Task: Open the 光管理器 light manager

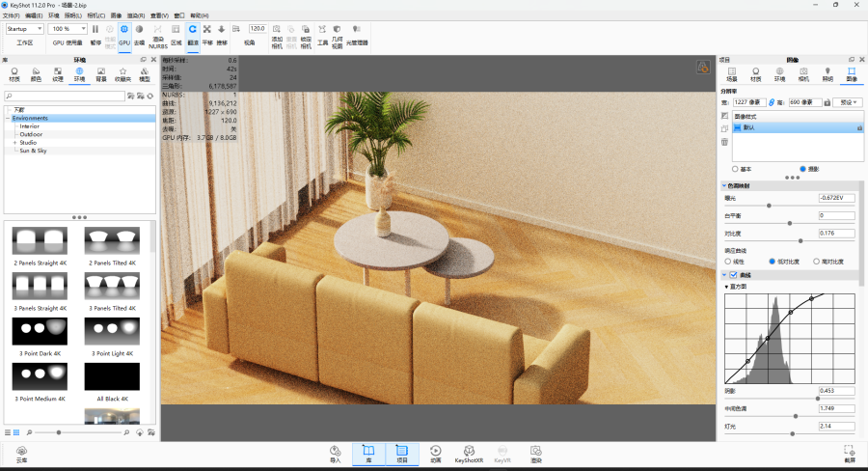Action: pos(357,34)
